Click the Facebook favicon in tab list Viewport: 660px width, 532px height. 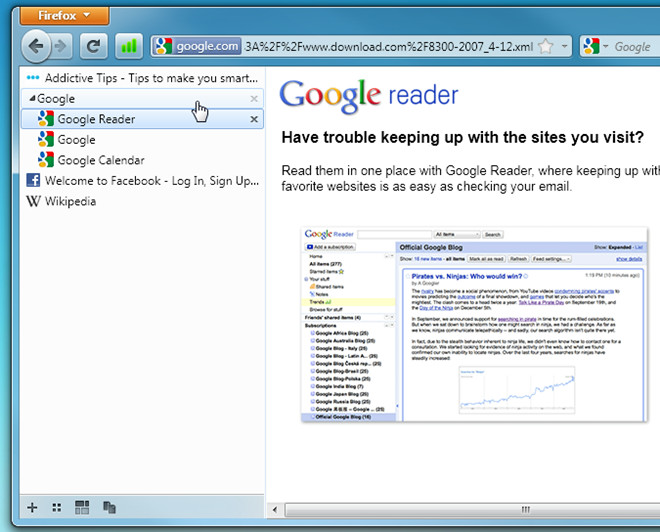pos(33,180)
